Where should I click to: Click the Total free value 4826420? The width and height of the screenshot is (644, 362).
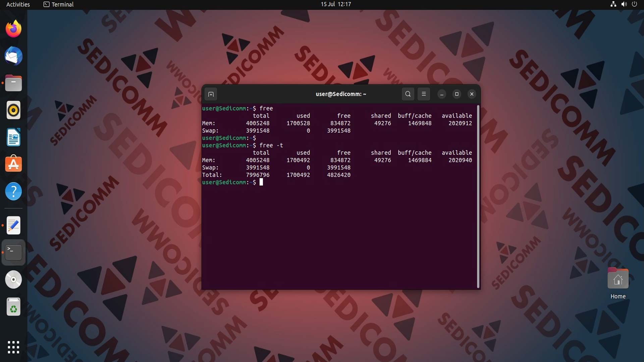[339, 175]
